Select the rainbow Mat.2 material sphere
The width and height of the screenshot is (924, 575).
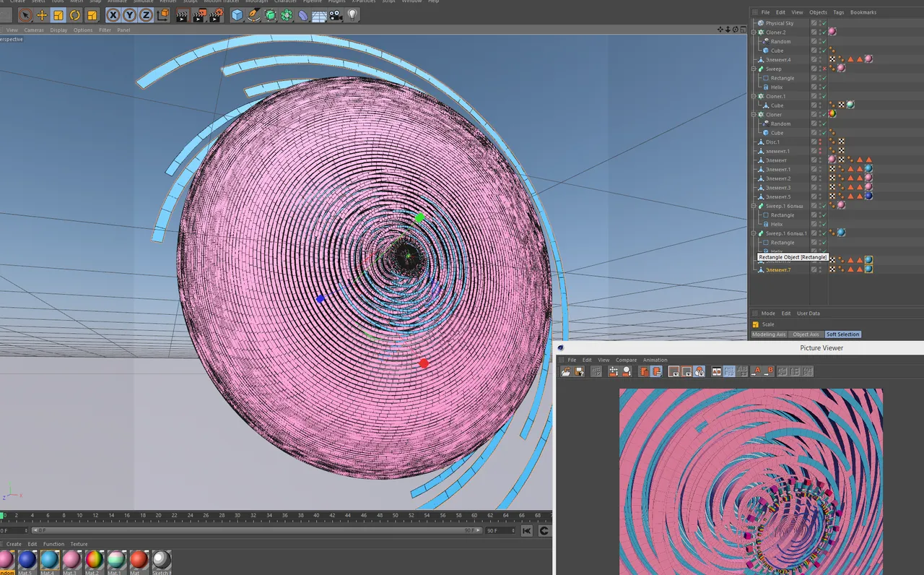pos(94,560)
